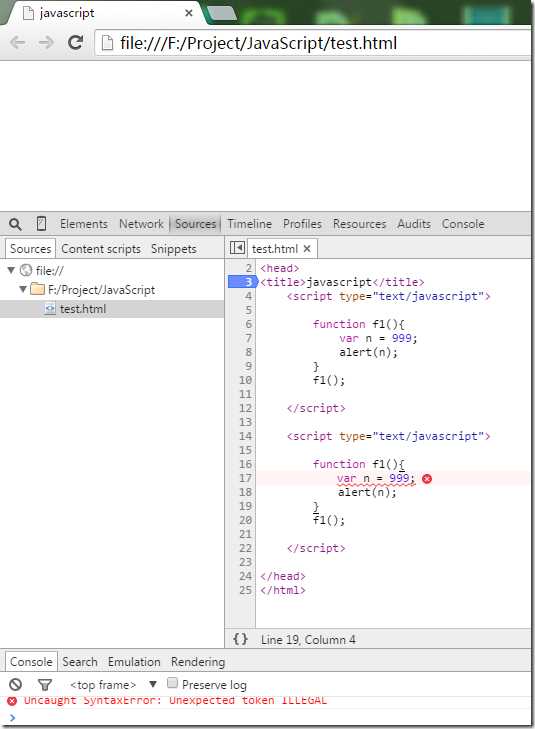Select the Content scripts sub-tab
The width and height of the screenshot is (535, 729).
coord(101,249)
